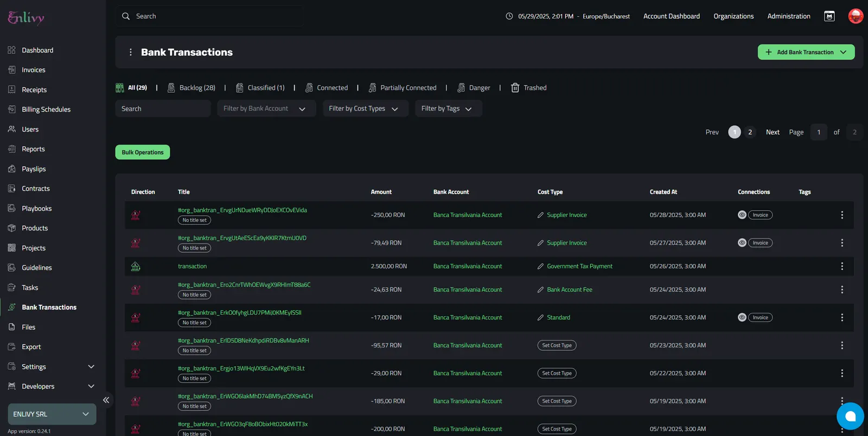Open row actions for the -29,00 RON transaction

click(842, 373)
